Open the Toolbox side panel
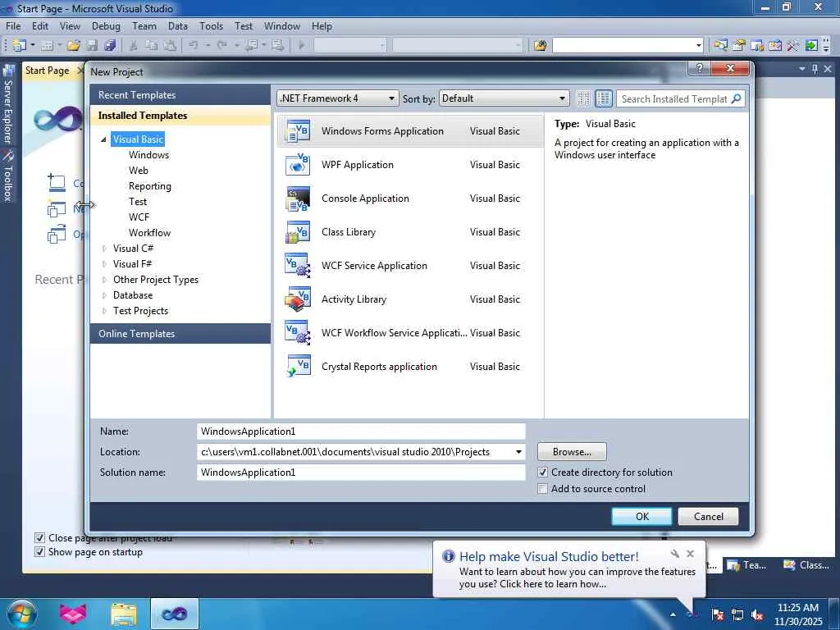The height and width of the screenshot is (630, 840). tap(8, 176)
